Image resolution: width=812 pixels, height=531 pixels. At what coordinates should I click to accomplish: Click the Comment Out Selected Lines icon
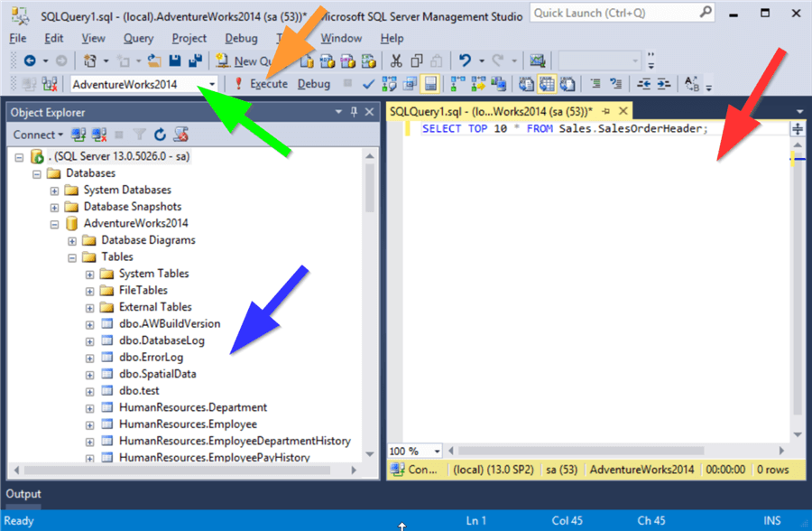pos(595,84)
